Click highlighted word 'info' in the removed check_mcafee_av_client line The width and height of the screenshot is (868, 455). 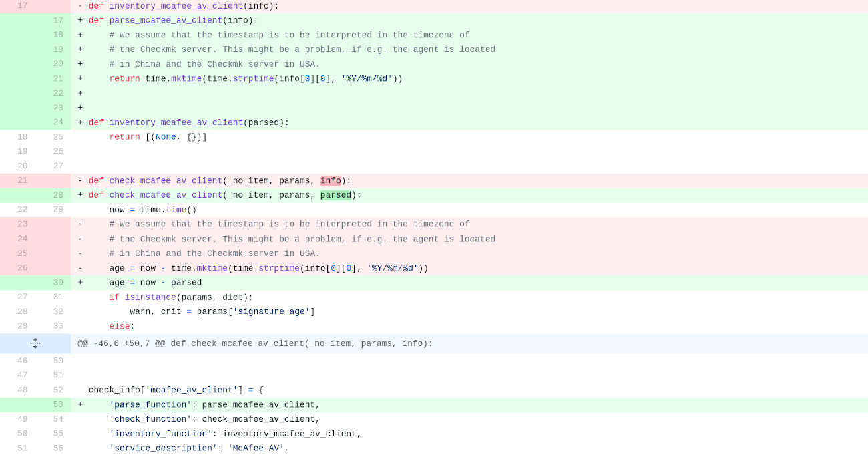pyautogui.click(x=331, y=181)
